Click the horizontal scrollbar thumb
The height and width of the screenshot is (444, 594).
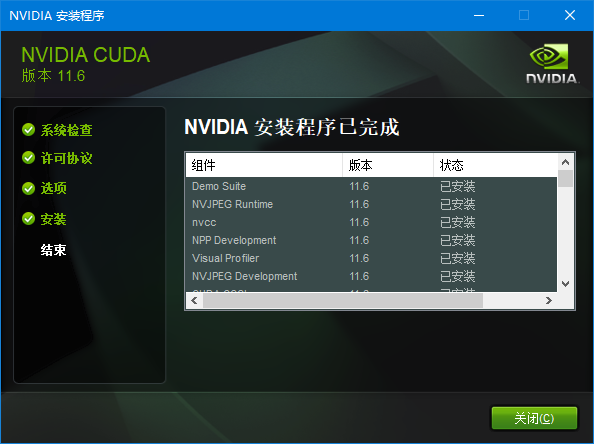tap(343, 301)
